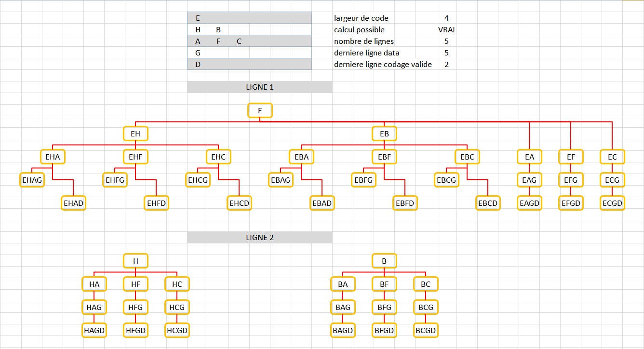Click the EHAG leaf box
644x349 pixels.
tap(32, 180)
